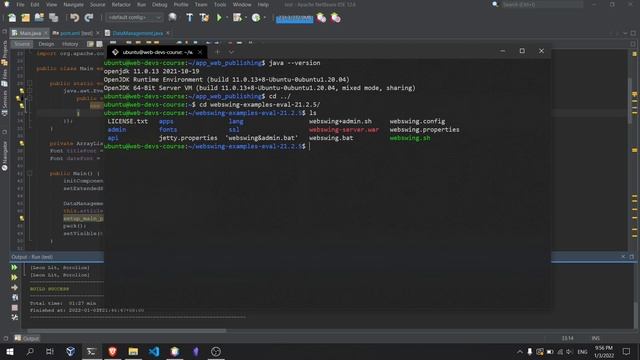Click the blue memory usage bar

coord(294,19)
